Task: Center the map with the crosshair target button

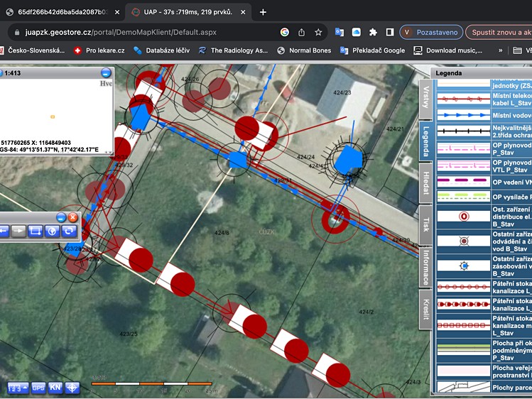Action: (72, 388)
